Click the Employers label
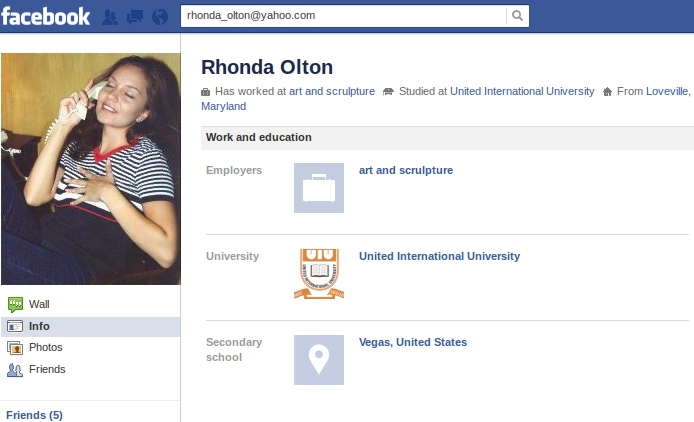Screen dimensions: 694x422 tap(234, 170)
